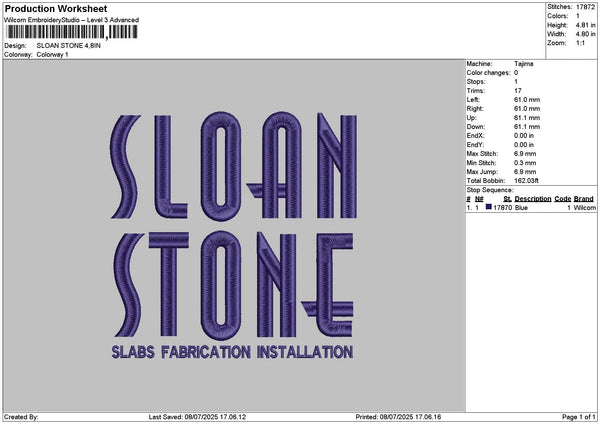Click the Stitches value '17872'
Screen dimensions: 600x424
(x=585, y=7)
